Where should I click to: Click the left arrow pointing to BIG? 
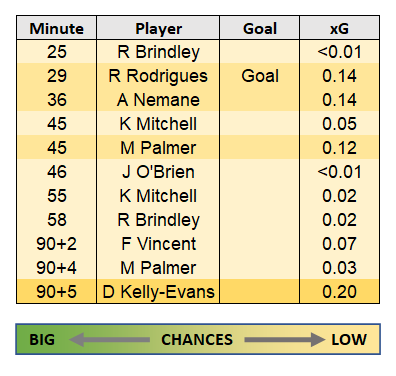[109, 340]
